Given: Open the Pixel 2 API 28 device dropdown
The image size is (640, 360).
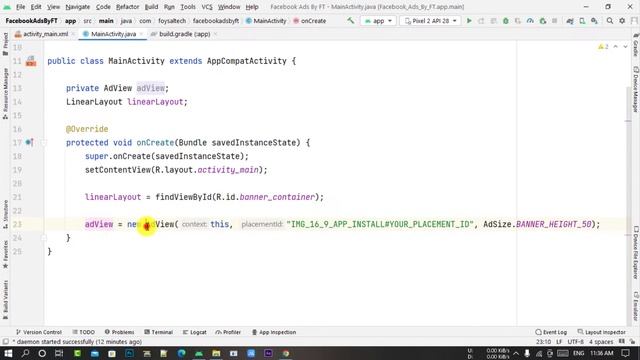Looking at the screenshot, I should [x=430, y=20].
